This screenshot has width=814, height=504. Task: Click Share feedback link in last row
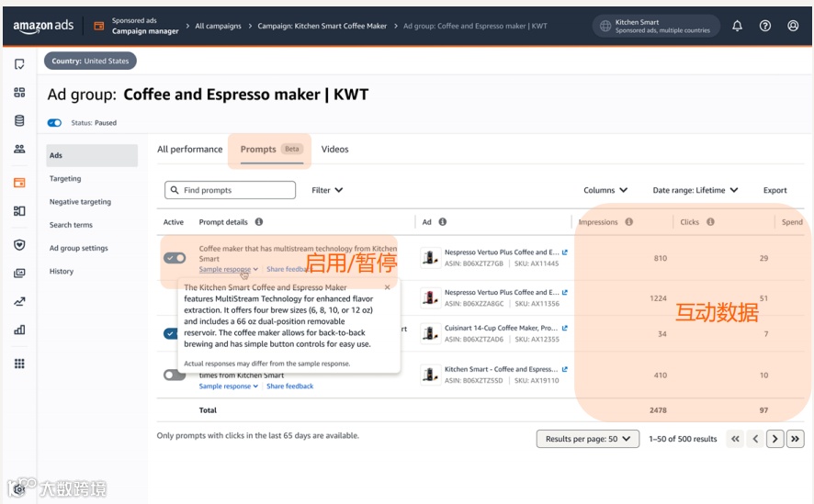point(289,386)
